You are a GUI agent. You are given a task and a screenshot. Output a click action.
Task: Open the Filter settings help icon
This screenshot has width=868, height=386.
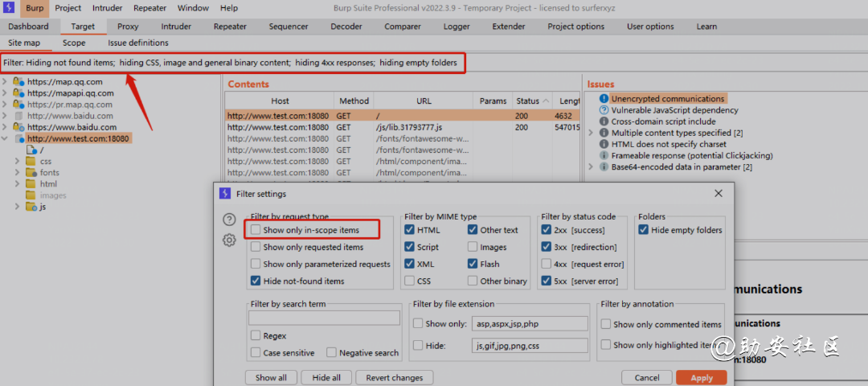[x=229, y=220]
